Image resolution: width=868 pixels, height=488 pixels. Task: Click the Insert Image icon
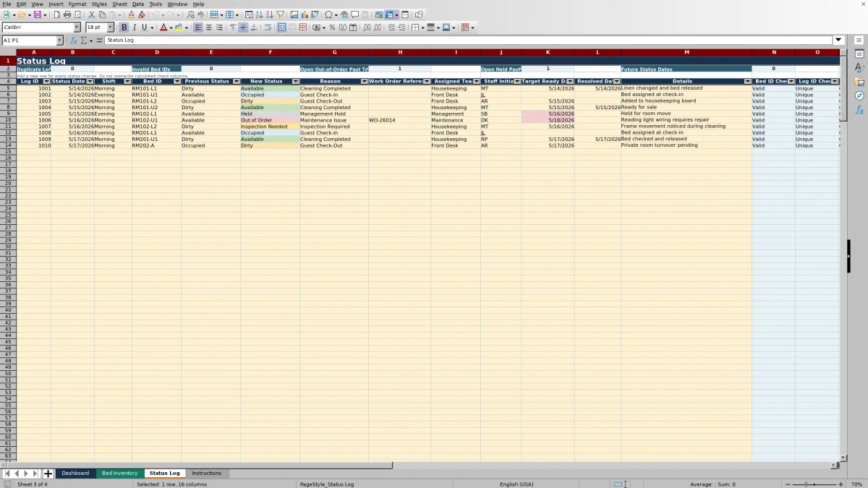tap(294, 14)
